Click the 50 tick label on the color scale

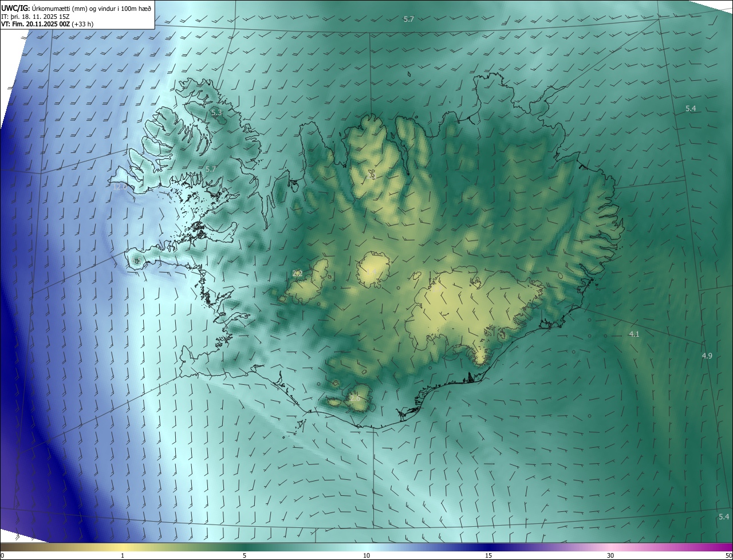coord(728,555)
